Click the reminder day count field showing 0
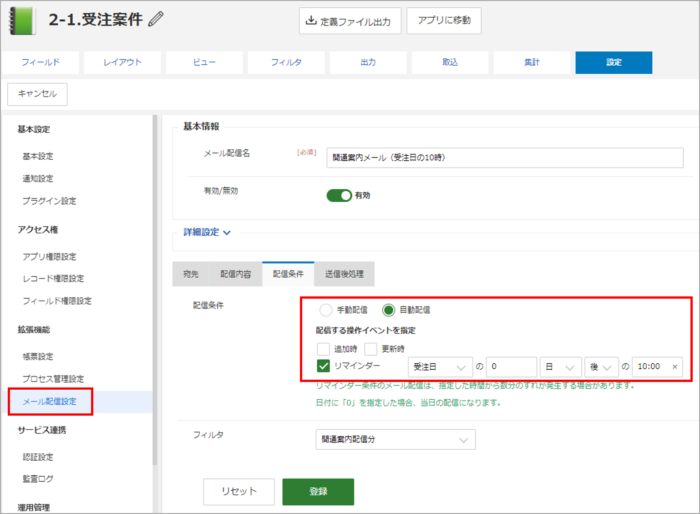700x514 pixels. 511,367
